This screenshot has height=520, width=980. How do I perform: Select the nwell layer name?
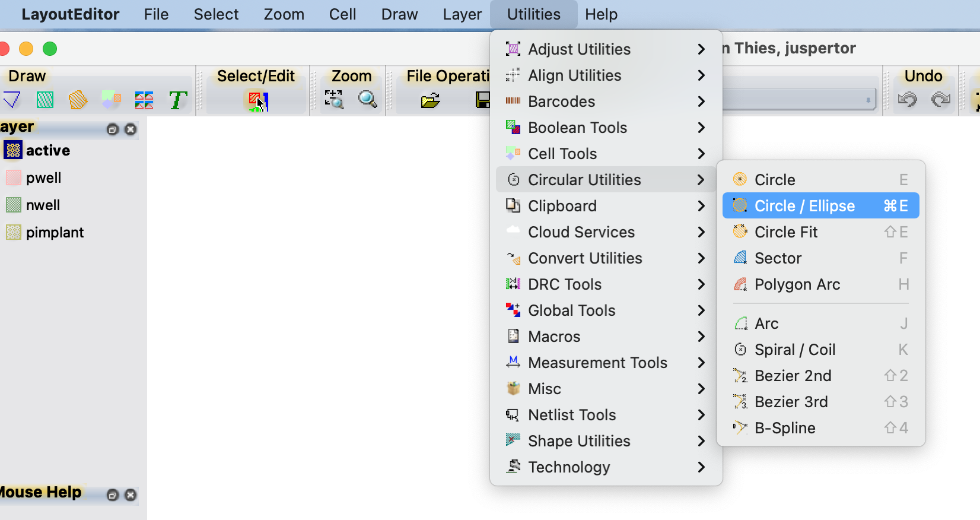43,205
